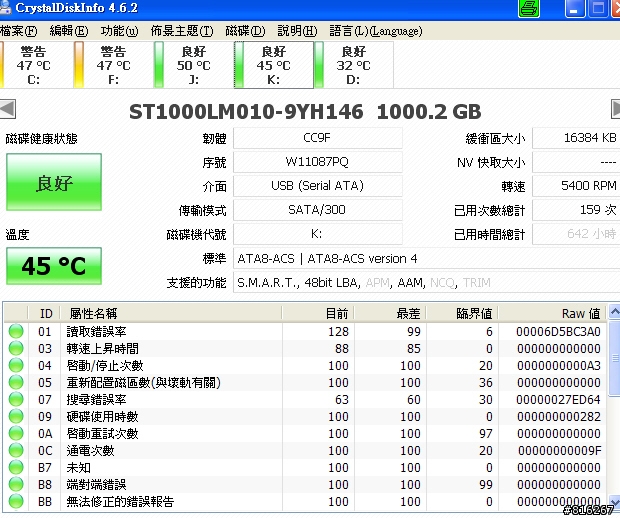Viewport: 620px width, 518px height.
Task: Click the serial number field W11087PQ
Action: 318,162
